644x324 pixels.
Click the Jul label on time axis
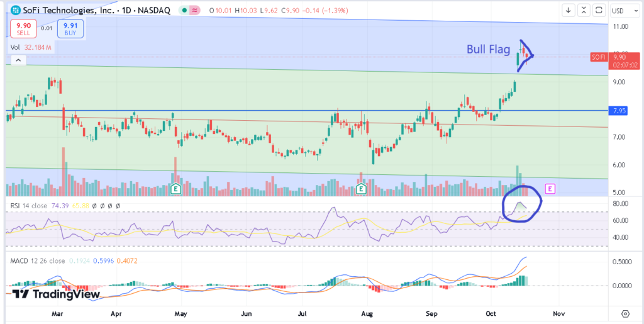click(x=303, y=314)
